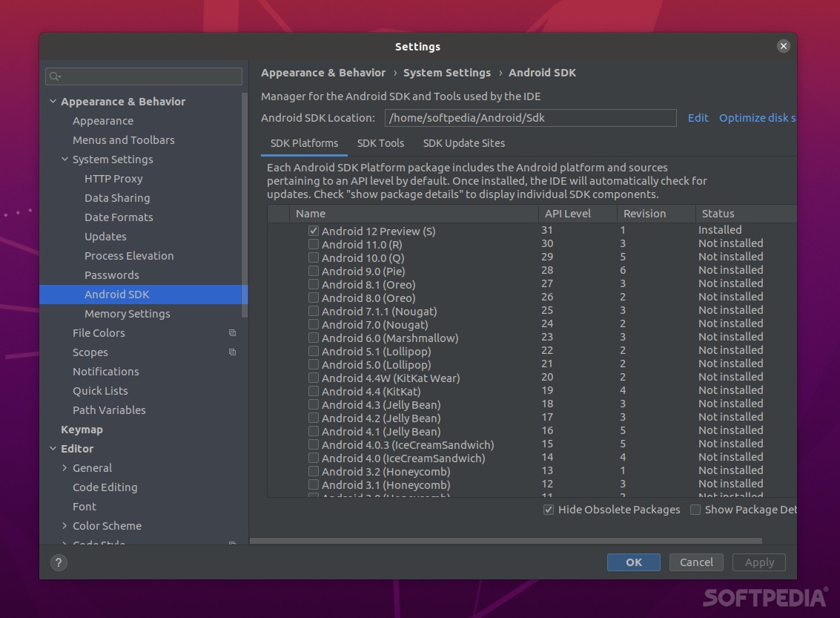Collapse the System Settings tree node
Image resolution: width=840 pixels, height=618 pixels.
coord(65,160)
